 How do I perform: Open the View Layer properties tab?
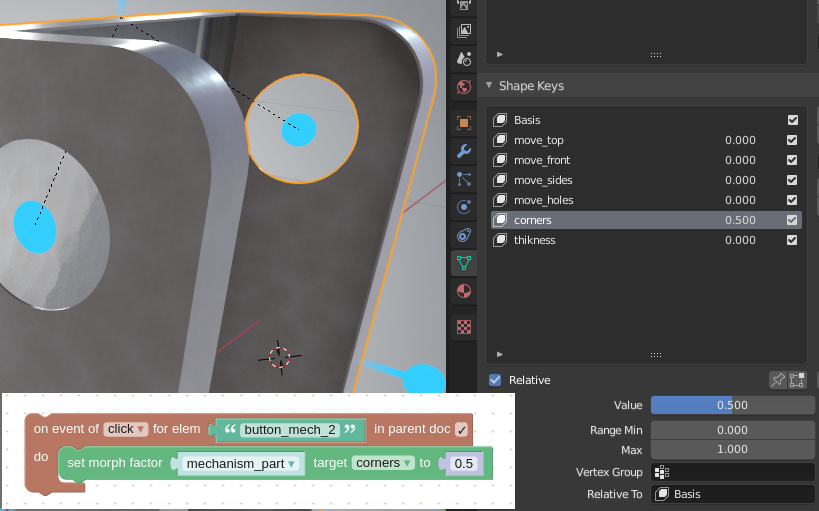pyautogui.click(x=463, y=30)
